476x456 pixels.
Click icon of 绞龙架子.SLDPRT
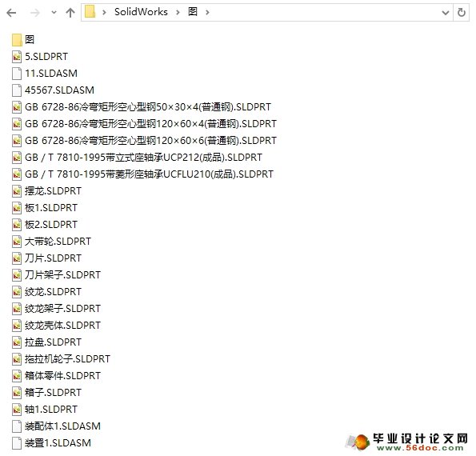pos(17,309)
